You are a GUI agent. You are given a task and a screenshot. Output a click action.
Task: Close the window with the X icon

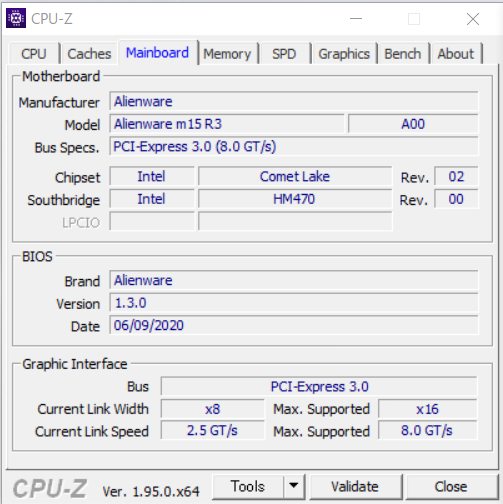(x=473, y=19)
